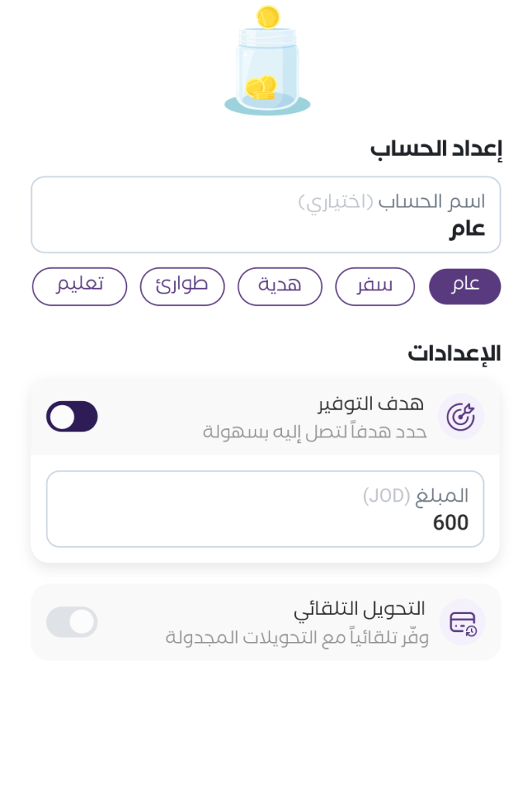The width and height of the screenshot is (532, 793).
Task: Choose the طوارئ category chip
Action: (x=182, y=287)
